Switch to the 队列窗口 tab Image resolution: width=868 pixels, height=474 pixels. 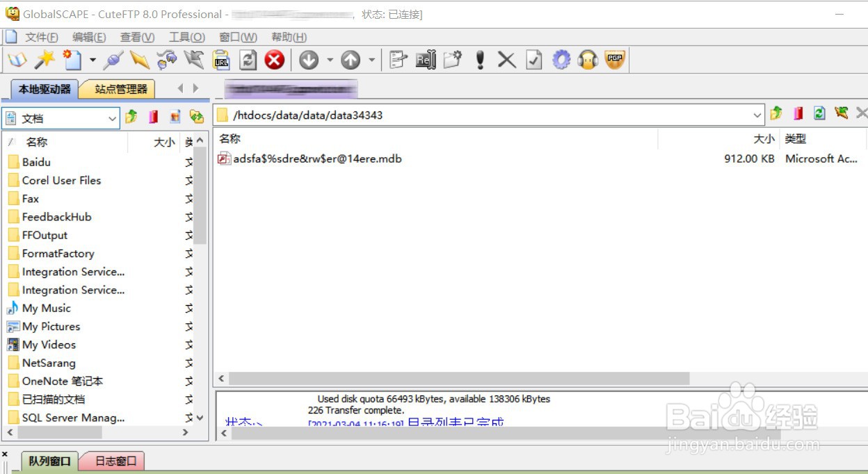pos(49,461)
